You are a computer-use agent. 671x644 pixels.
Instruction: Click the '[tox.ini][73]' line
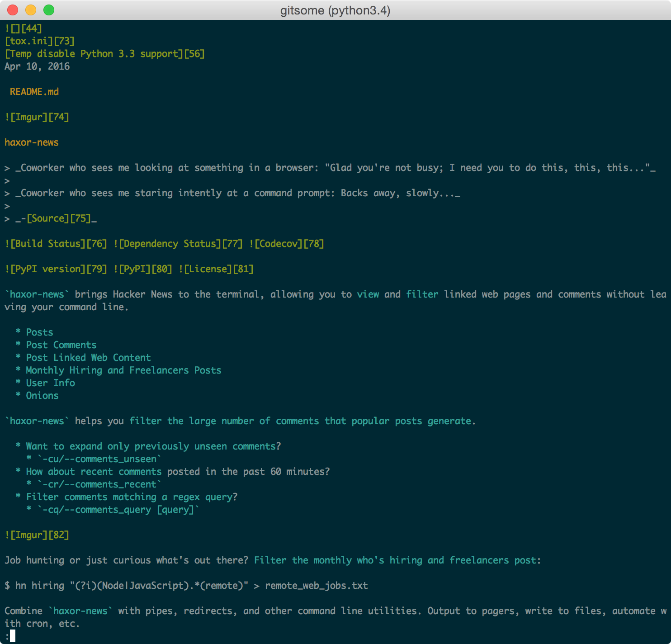pos(40,41)
